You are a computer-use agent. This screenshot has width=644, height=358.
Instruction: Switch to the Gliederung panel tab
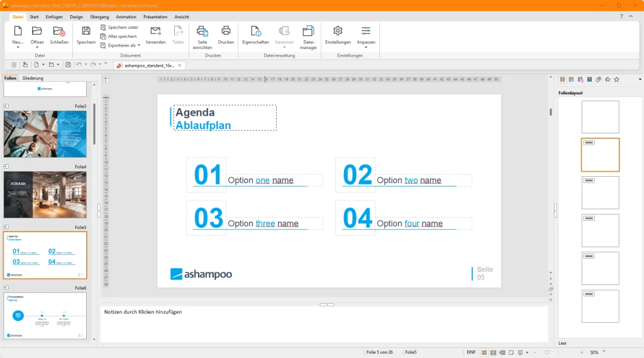(33, 78)
